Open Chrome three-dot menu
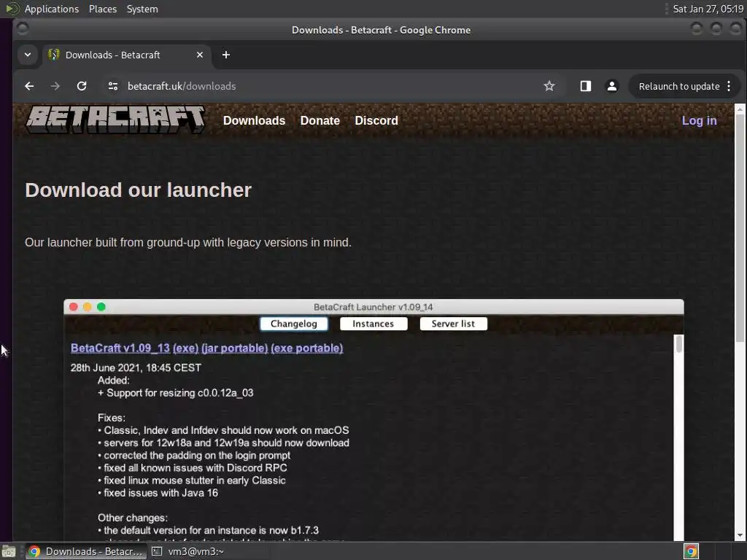Screen dimensions: 747x560 (x=729, y=86)
